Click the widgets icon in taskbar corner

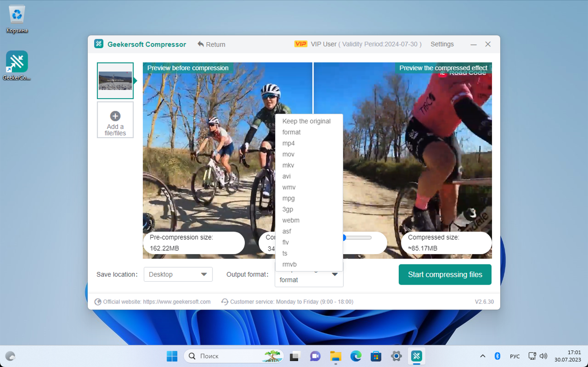tap(10, 356)
